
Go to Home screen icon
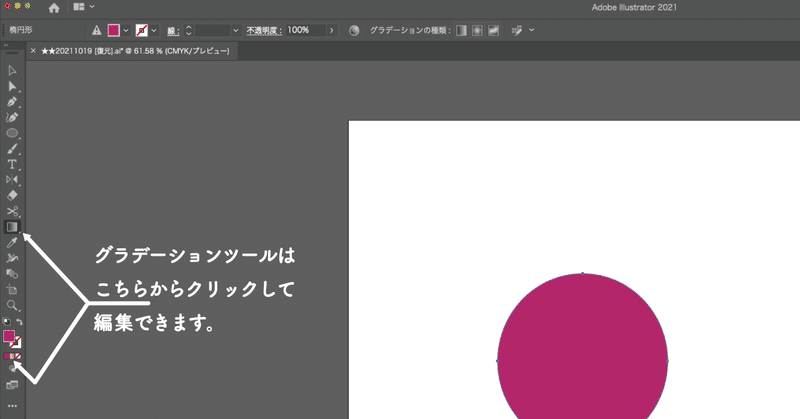click(54, 8)
